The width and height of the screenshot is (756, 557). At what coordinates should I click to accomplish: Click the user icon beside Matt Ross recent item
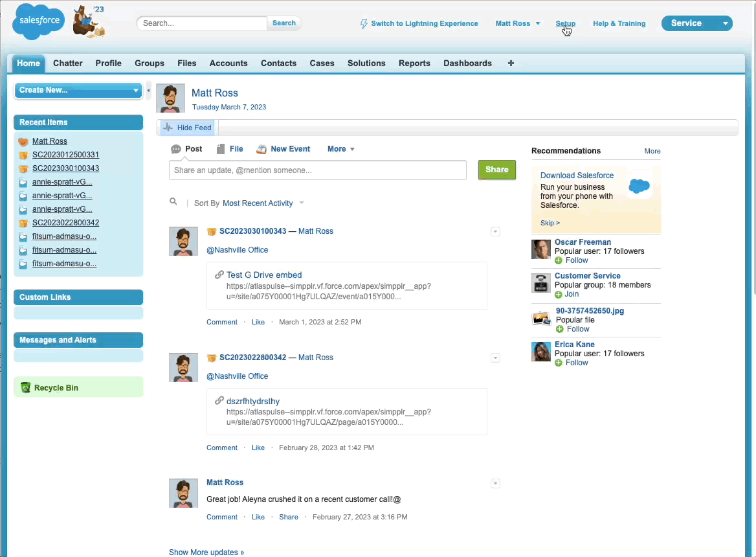pyautogui.click(x=23, y=141)
